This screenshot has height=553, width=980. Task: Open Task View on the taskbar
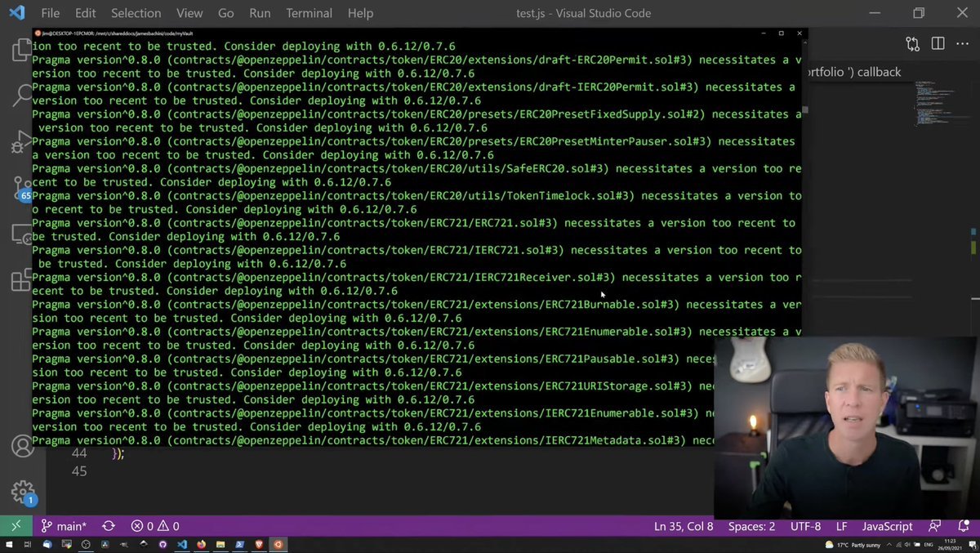(28, 545)
